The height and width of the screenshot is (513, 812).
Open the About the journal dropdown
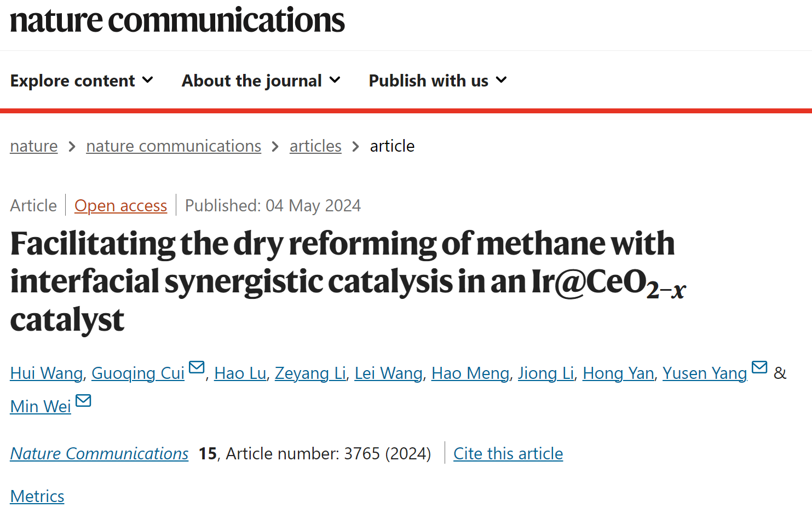(x=261, y=80)
